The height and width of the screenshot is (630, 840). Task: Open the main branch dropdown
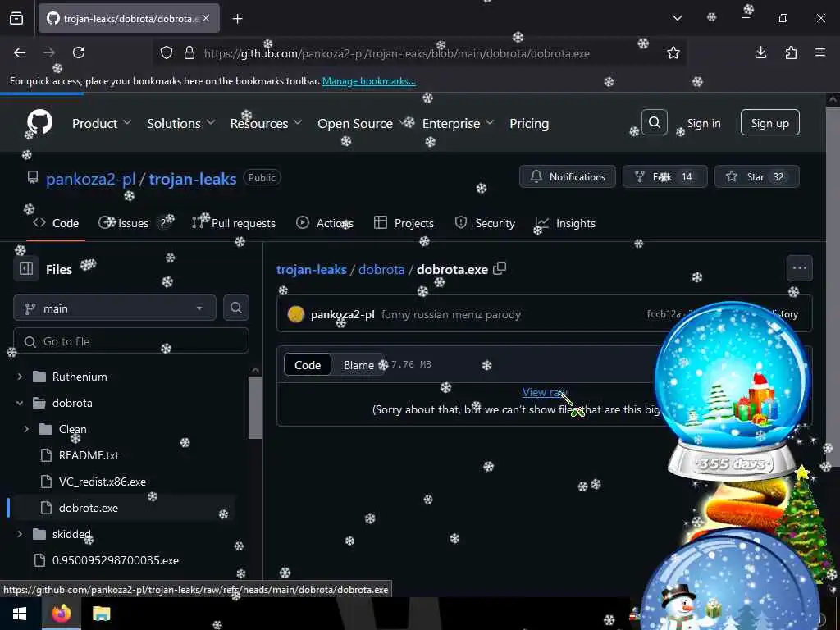[x=115, y=308]
